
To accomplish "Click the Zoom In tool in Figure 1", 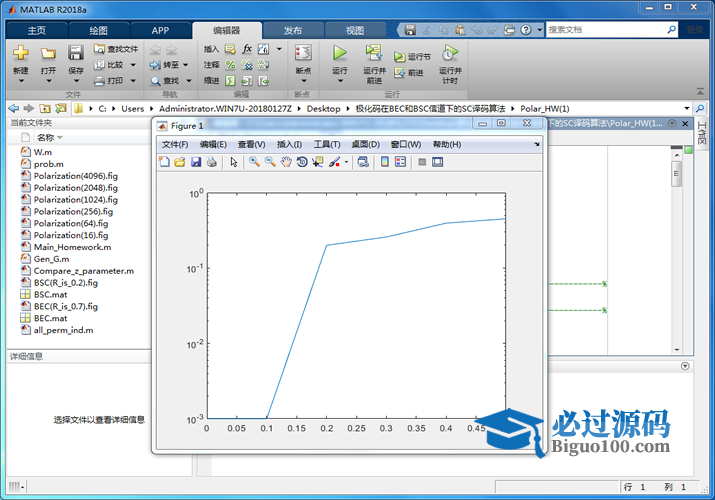I will click(x=254, y=162).
